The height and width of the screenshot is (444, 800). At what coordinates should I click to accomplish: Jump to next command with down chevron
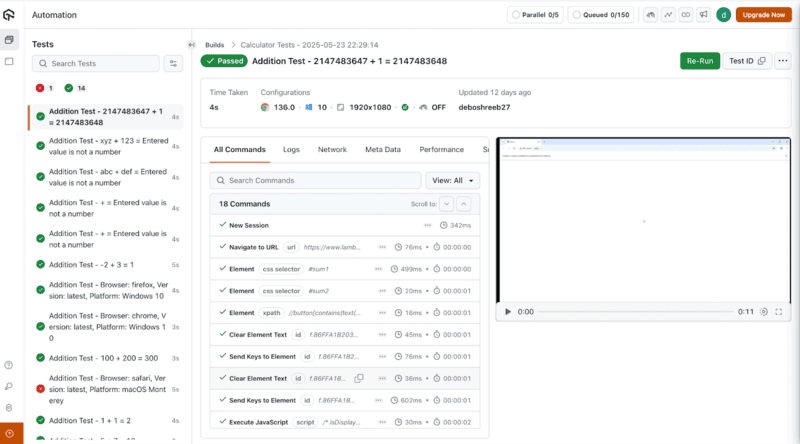446,204
